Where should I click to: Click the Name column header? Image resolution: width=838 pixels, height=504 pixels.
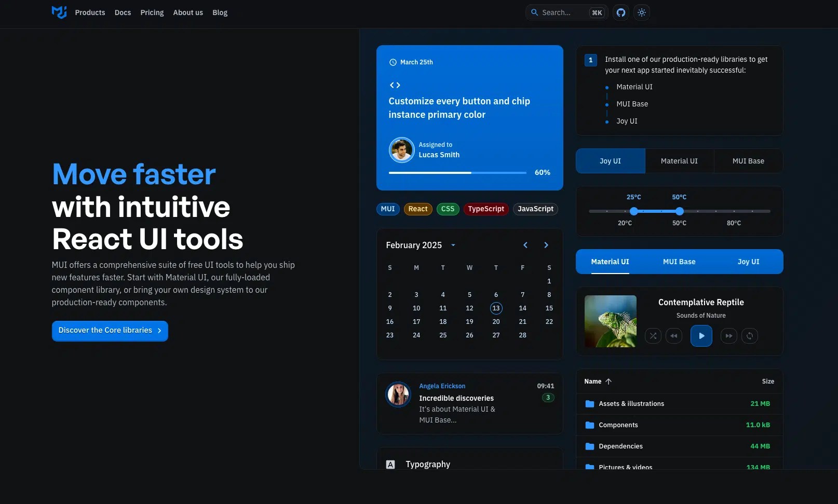point(593,382)
